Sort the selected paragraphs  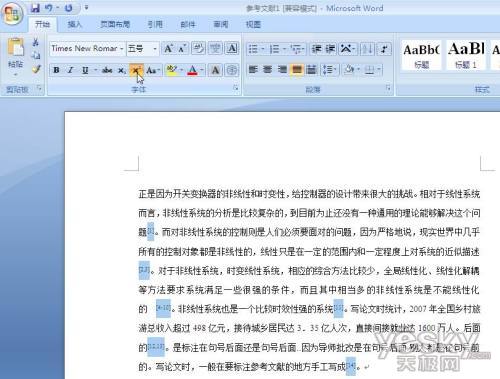(367, 49)
